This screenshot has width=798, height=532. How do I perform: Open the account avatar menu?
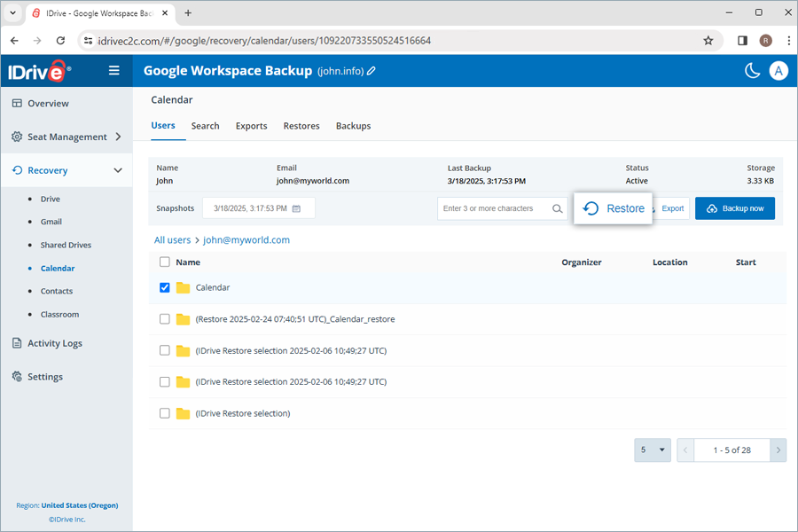coord(778,70)
